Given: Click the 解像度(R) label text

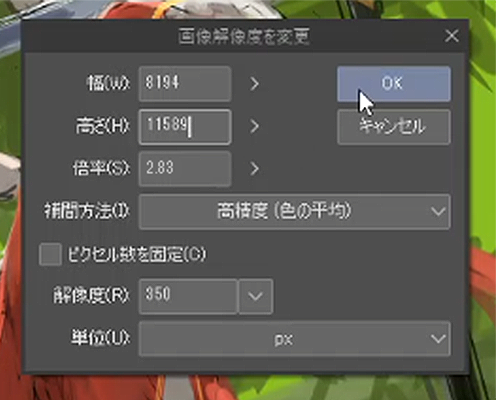Looking at the screenshot, I should pyautogui.click(x=91, y=296).
